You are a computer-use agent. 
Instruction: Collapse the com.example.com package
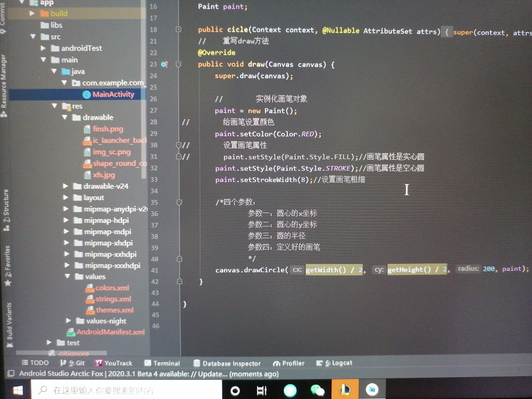point(64,83)
